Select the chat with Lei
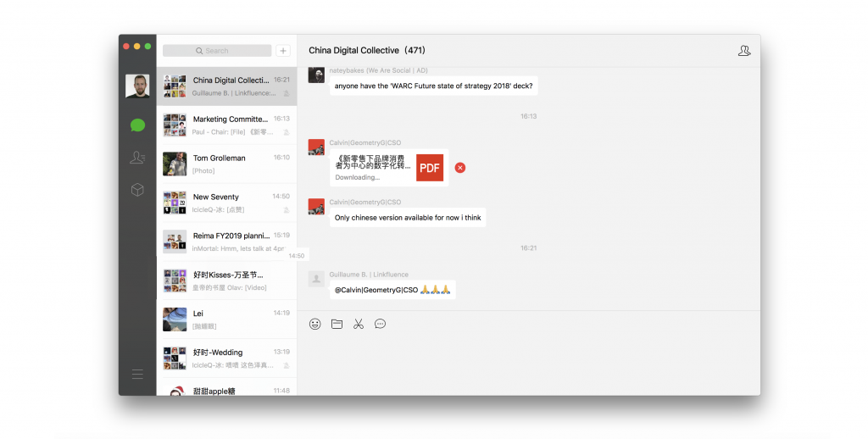This screenshot has width=868, height=439. tap(226, 319)
